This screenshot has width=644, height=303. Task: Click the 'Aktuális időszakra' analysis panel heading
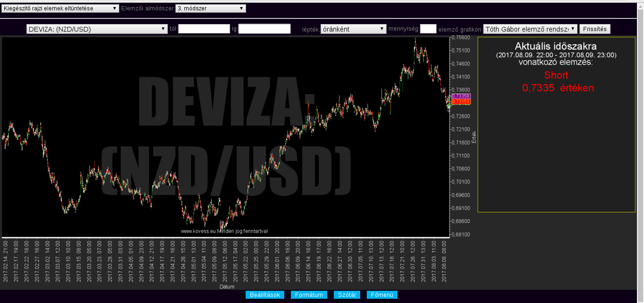[556, 47]
